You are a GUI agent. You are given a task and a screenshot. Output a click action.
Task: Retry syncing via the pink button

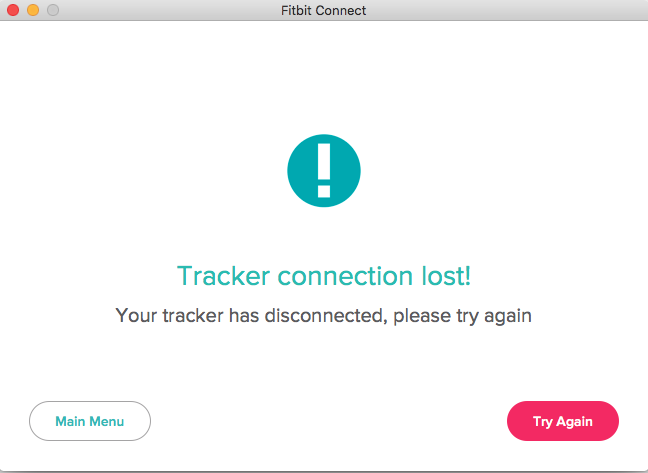563,421
